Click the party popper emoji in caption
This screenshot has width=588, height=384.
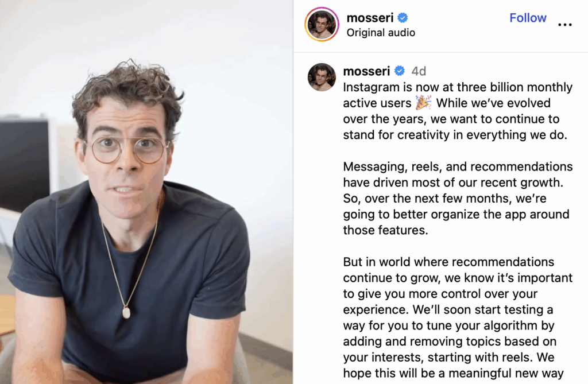[423, 103]
